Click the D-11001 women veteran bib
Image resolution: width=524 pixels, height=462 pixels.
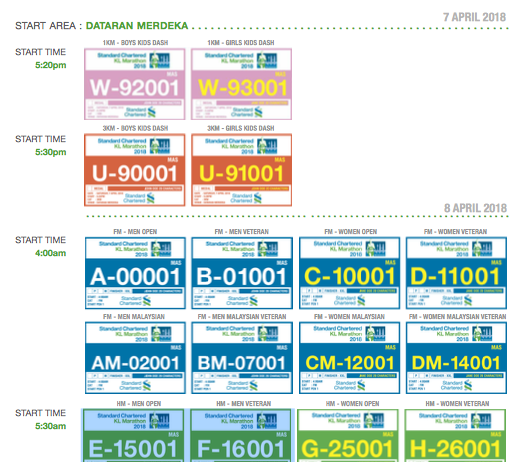coord(456,273)
